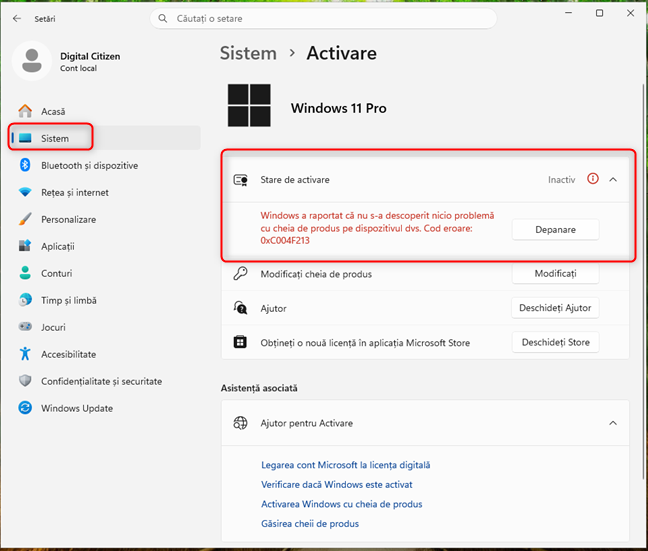
Task: Click the Modificați button
Action: [555, 273]
